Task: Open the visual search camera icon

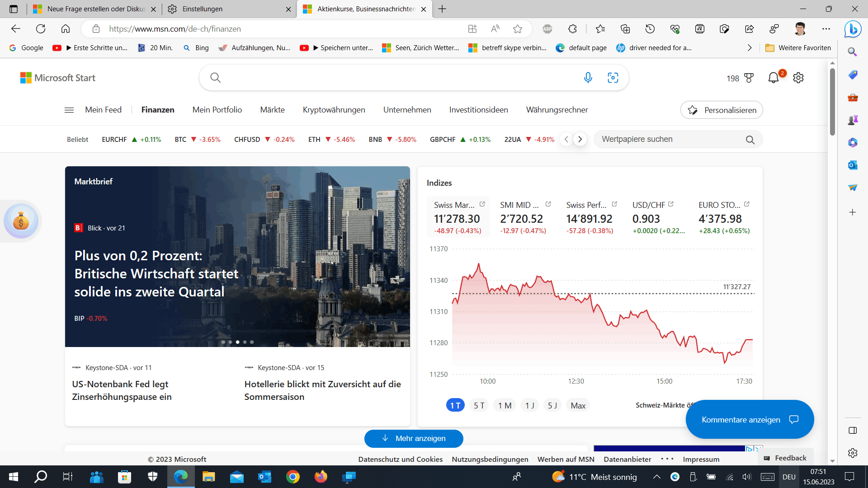Action: coord(613,78)
